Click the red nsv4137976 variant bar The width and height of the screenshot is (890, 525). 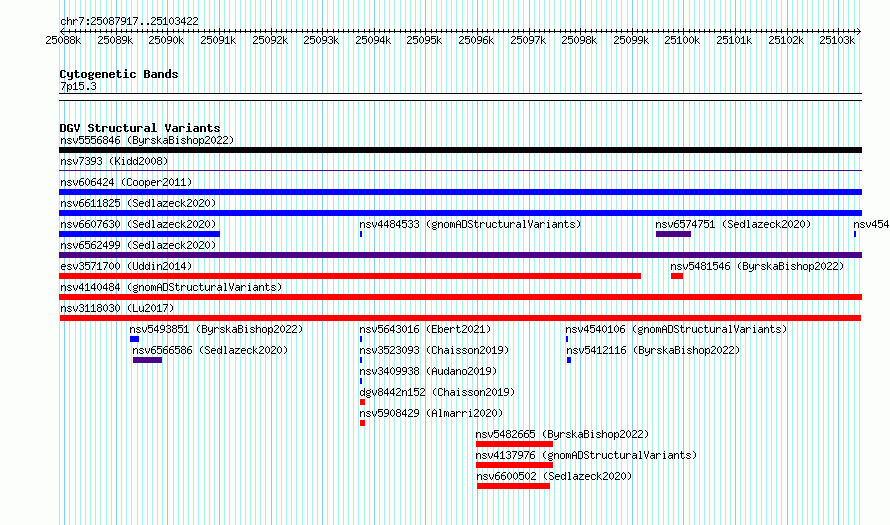point(514,465)
